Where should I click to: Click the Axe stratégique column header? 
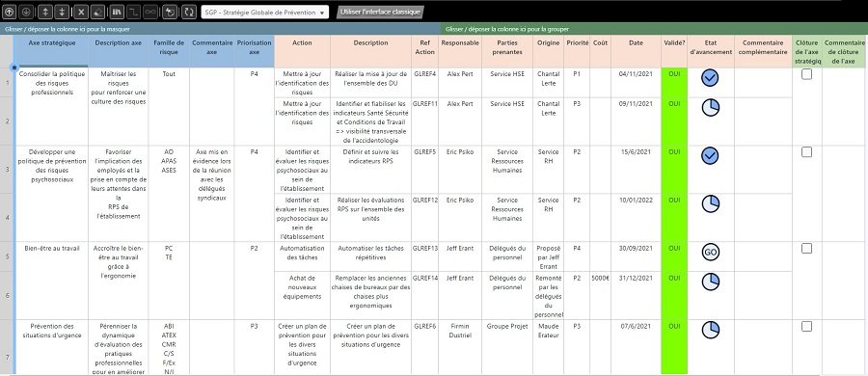point(51,43)
